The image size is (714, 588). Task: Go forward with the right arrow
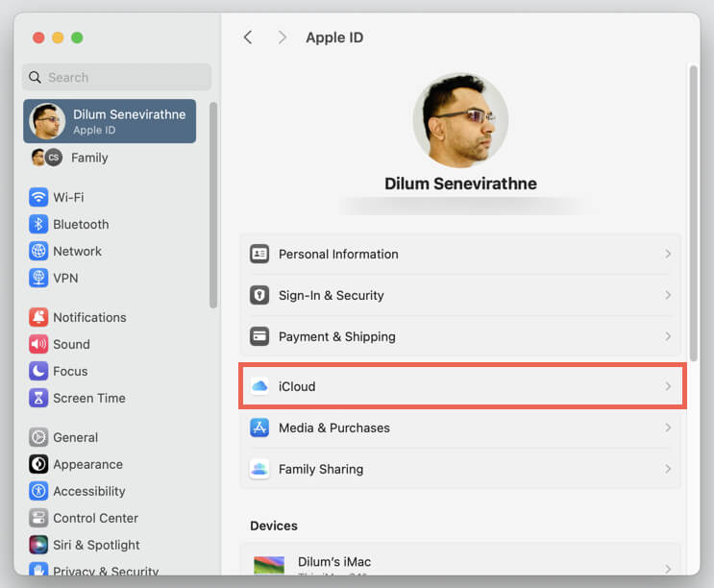[x=283, y=37]
